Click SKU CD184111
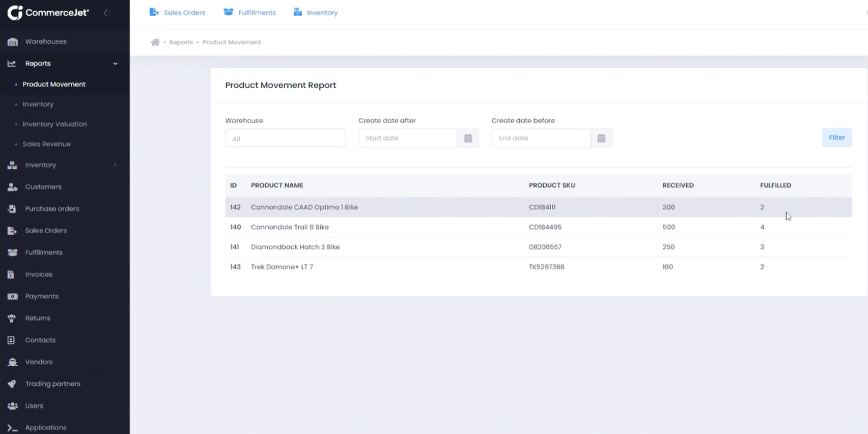This screenshot has height=434, width=868. point(542,207)
